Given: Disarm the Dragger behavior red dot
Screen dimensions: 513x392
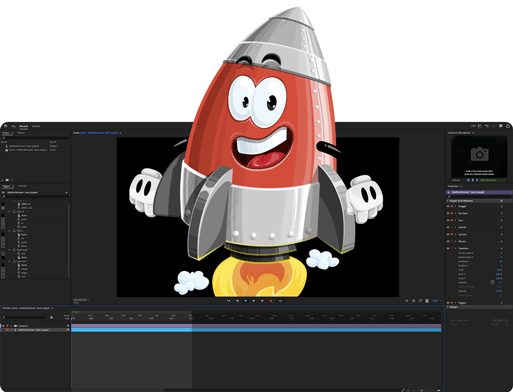Looking at the screenshot, I should [x=452, y=206].
